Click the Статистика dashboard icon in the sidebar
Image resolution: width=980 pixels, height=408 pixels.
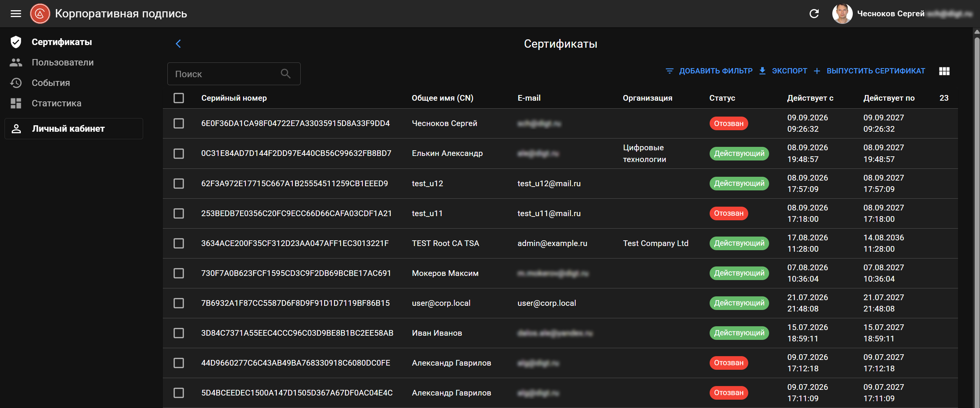pyautogui.click(x=16, y=103)
